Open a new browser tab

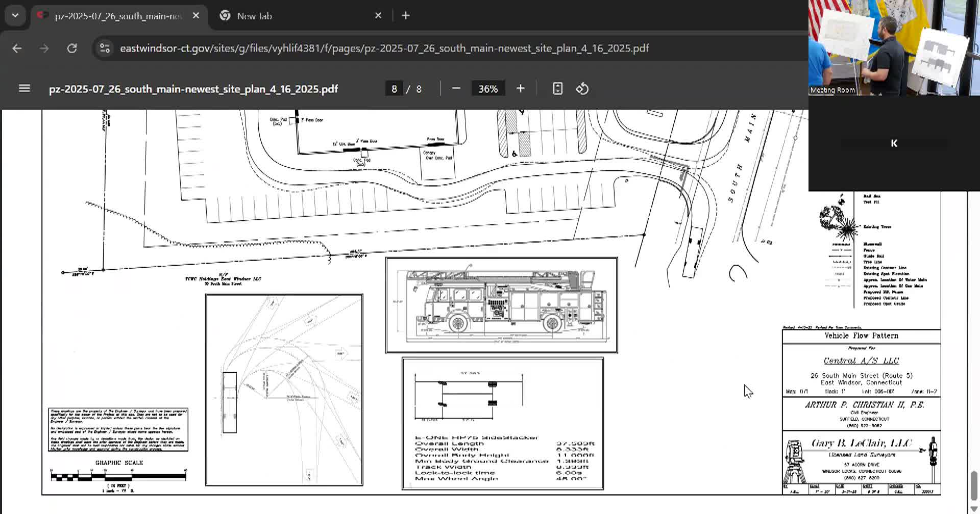(x=406, y=16)
